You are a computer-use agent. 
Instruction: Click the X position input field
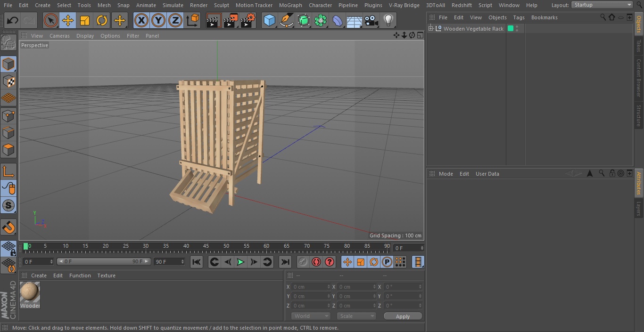click(311, 287)
